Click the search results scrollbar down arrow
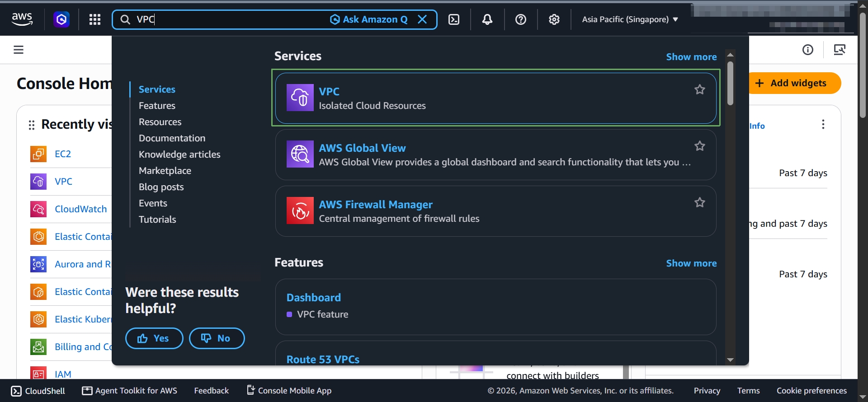Screen dimensions: 868x402 pyautogui.click(x=730, y=360)
